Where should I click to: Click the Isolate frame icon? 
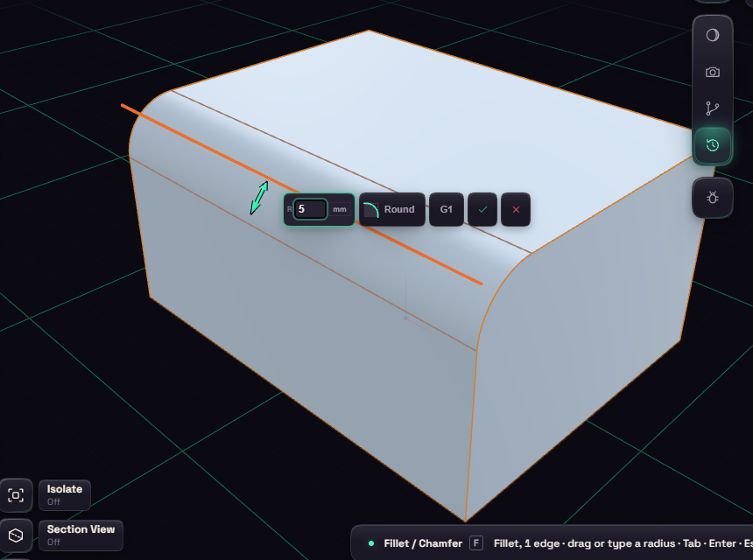point(16,495)
